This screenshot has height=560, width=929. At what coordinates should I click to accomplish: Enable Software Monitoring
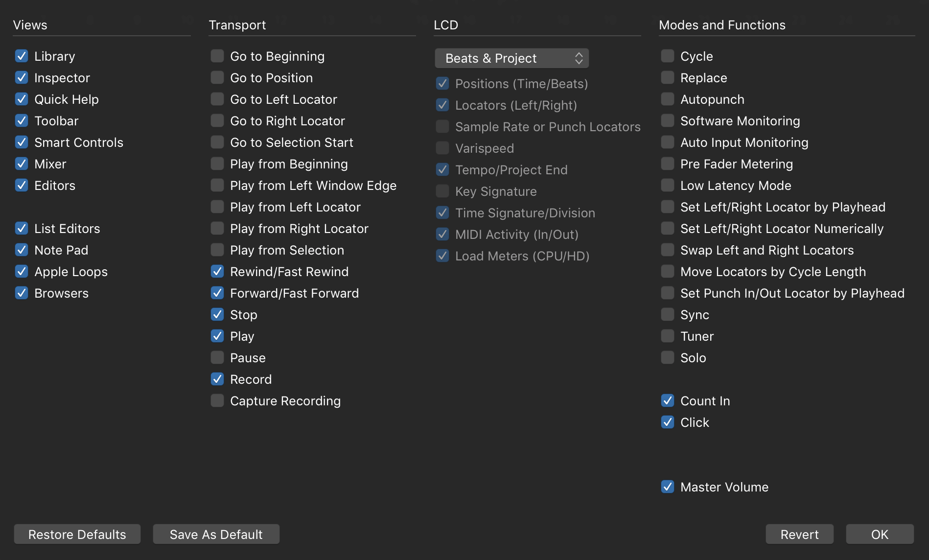(x=667, y=120)
